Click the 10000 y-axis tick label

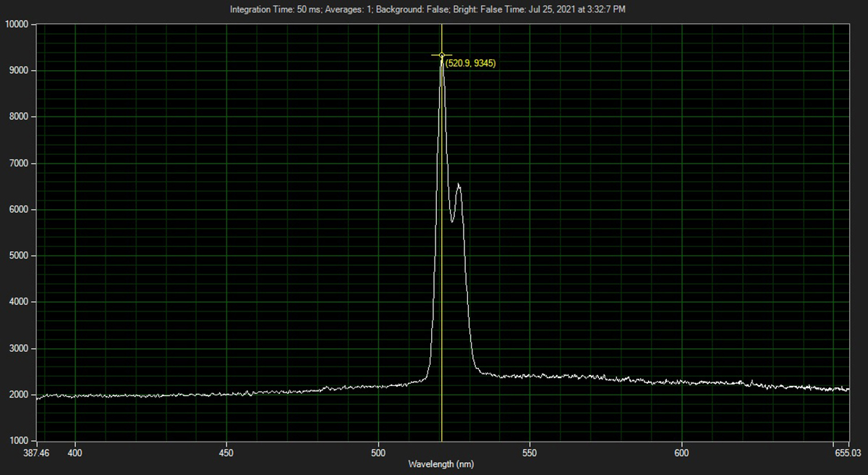[15, 24]
